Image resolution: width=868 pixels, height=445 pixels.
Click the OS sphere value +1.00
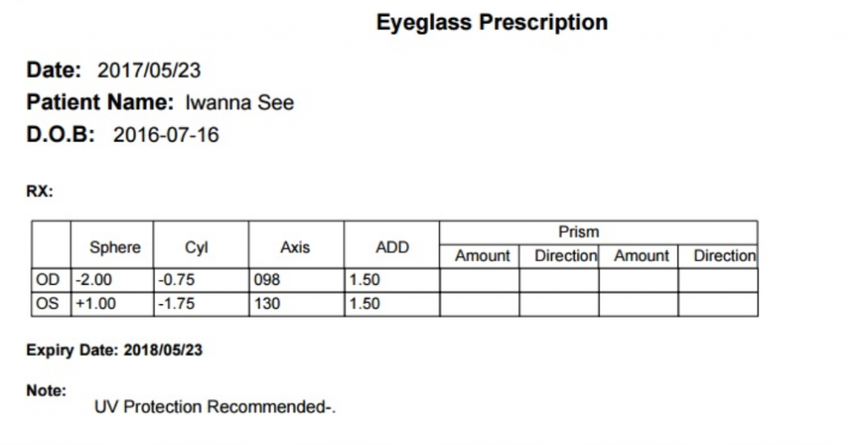[96, 303]
